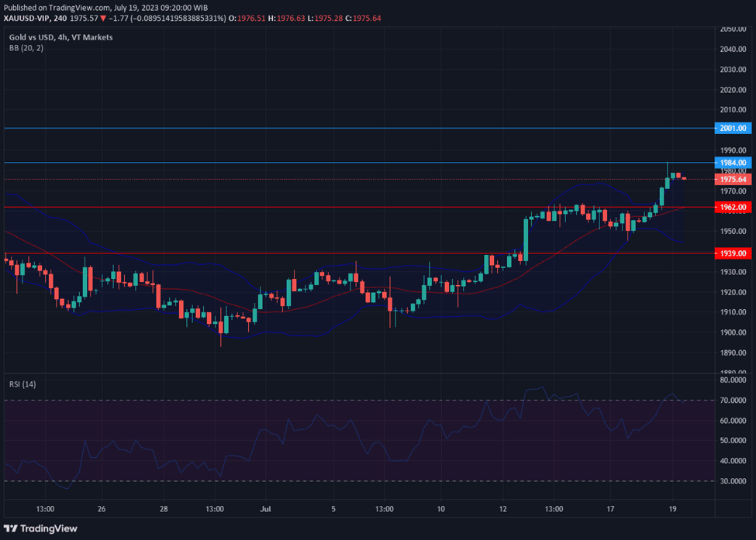Click the 1975.64 current price label
This screenshot has width=756, height=540.
[733, 179]
